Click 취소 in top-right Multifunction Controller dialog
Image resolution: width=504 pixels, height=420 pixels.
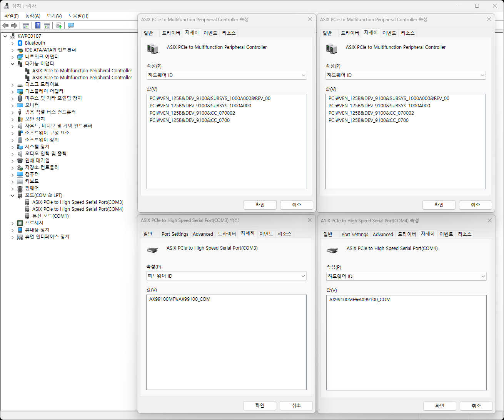click(x=476, y=205)
